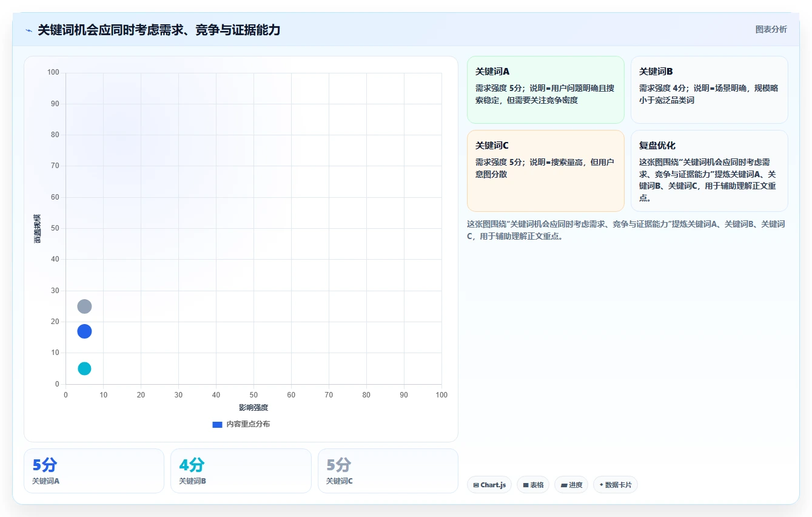
Task: Click the gray 5分 关键词C stat card
Action: 388,471
